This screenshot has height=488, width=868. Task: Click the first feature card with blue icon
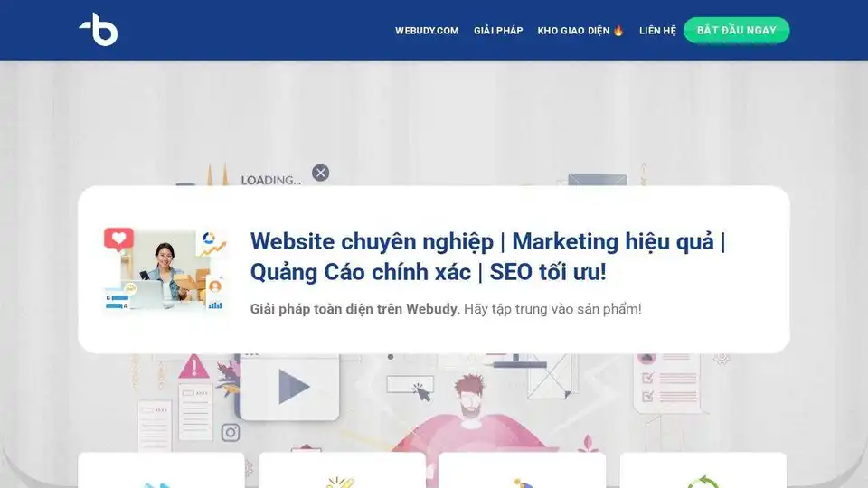[161, 470]
